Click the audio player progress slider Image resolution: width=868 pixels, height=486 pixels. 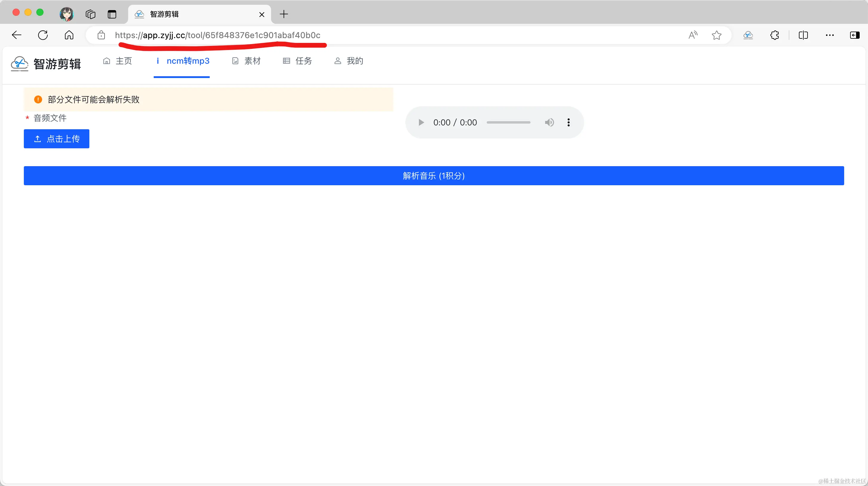pos(508,122)
